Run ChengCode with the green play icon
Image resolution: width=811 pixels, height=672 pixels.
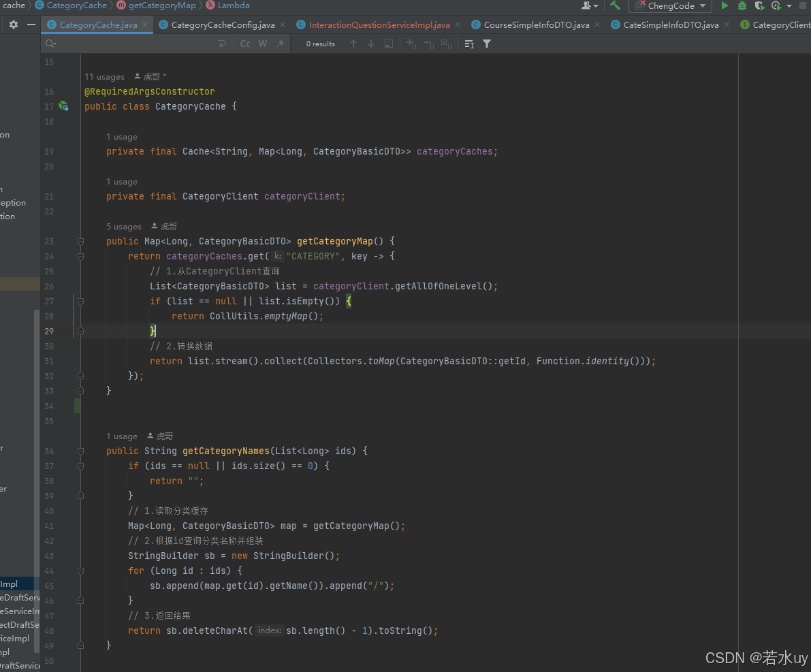coord(725,5)
